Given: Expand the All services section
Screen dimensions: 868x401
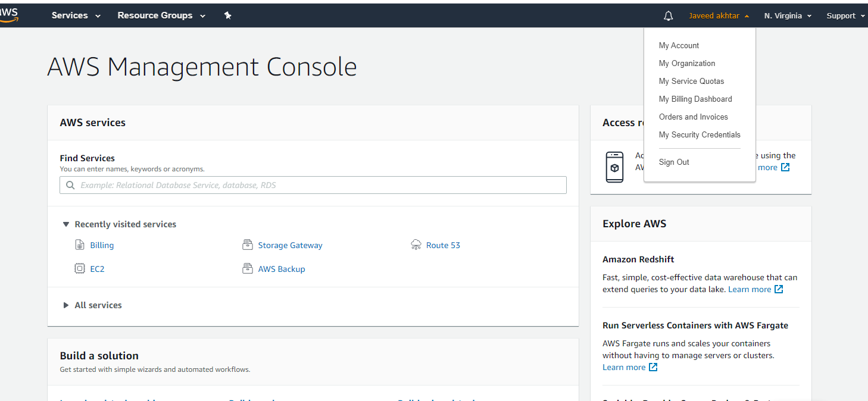Looking at the screenshot, I should click(x=92, y=305).
